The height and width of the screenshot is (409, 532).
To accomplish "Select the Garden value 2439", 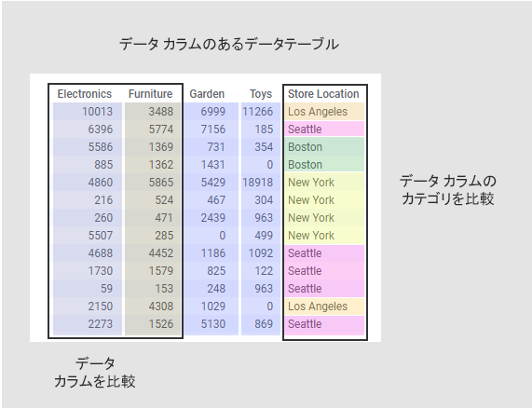I will 212,217.
